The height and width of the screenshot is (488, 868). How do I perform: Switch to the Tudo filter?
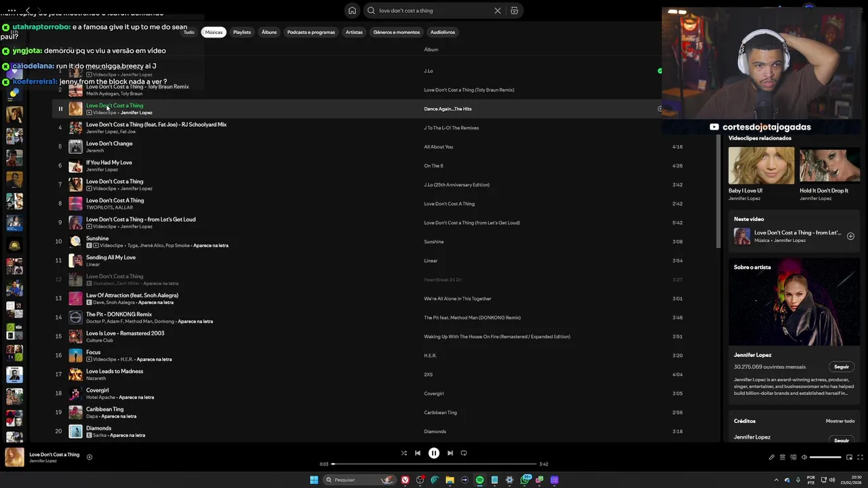(x=189, y=32)
